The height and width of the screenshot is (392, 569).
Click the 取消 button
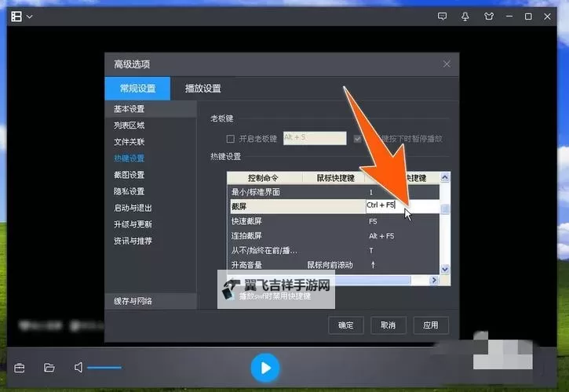pos(388,325)
